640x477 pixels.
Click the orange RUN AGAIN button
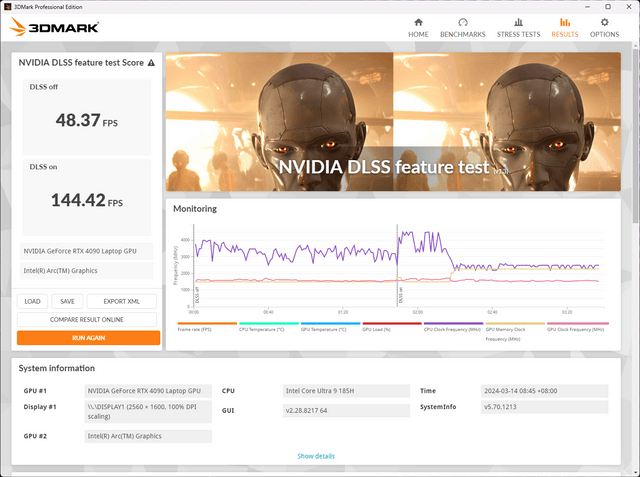click(x=89, y=338)
